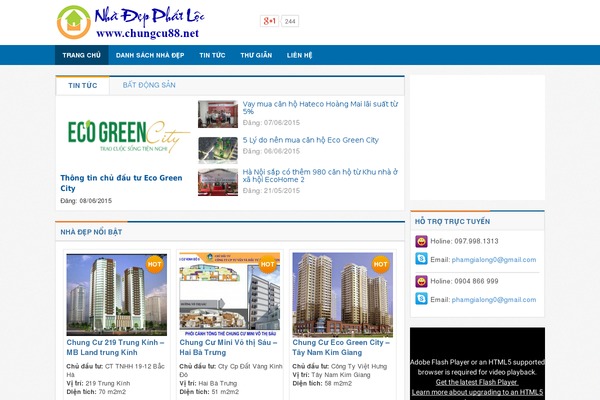The width and height of the screenshot is (600, 400).
Task: Click building photo of 219 Trung Kính
Action: 116,295
